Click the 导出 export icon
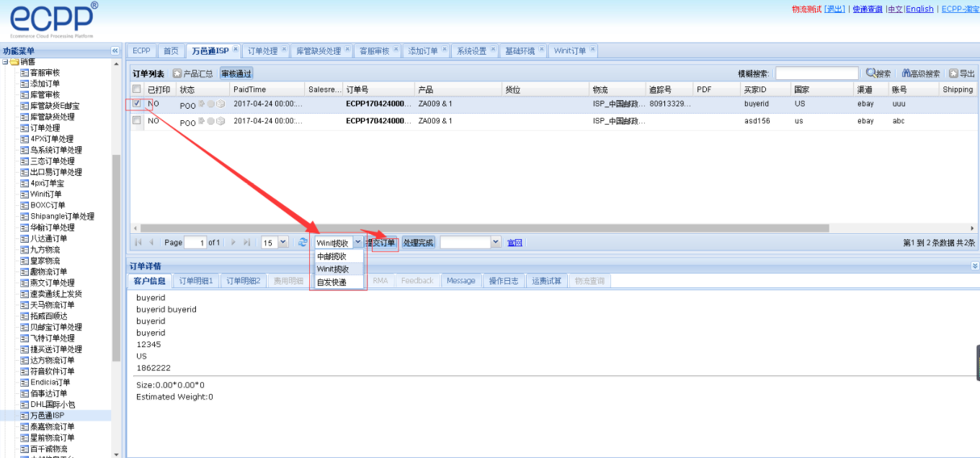Screen dimensions: 980x458 point(953,73)
